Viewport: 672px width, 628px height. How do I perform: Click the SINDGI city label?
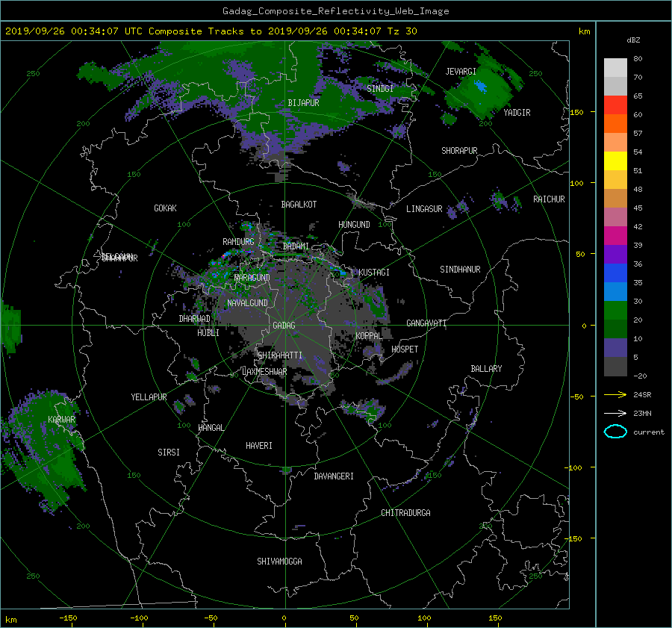point(380,89)
